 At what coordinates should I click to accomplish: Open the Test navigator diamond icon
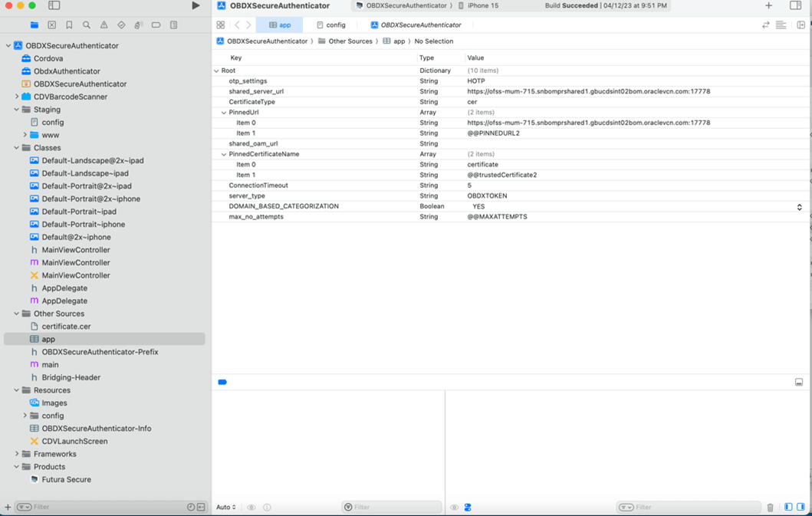click(121, 25)
